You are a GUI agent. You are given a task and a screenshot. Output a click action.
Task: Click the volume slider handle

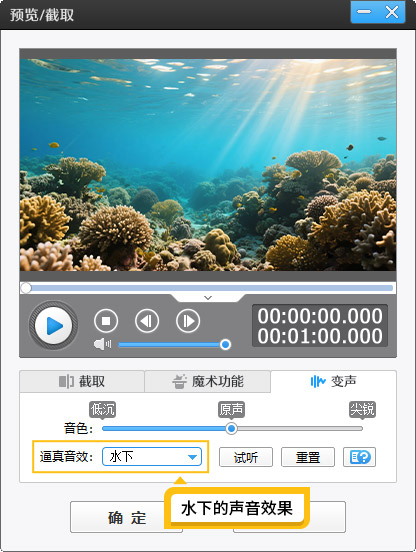pos(225,344)
